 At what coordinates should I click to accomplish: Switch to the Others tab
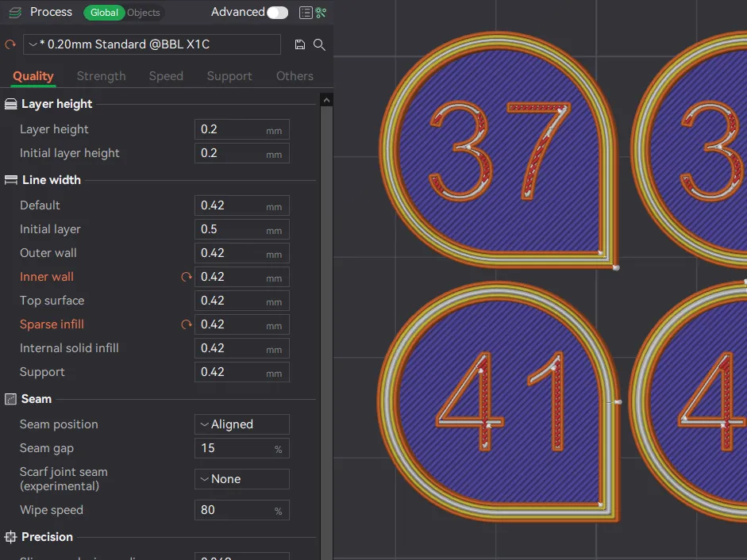pyautogui.click(x=295, y=76)
